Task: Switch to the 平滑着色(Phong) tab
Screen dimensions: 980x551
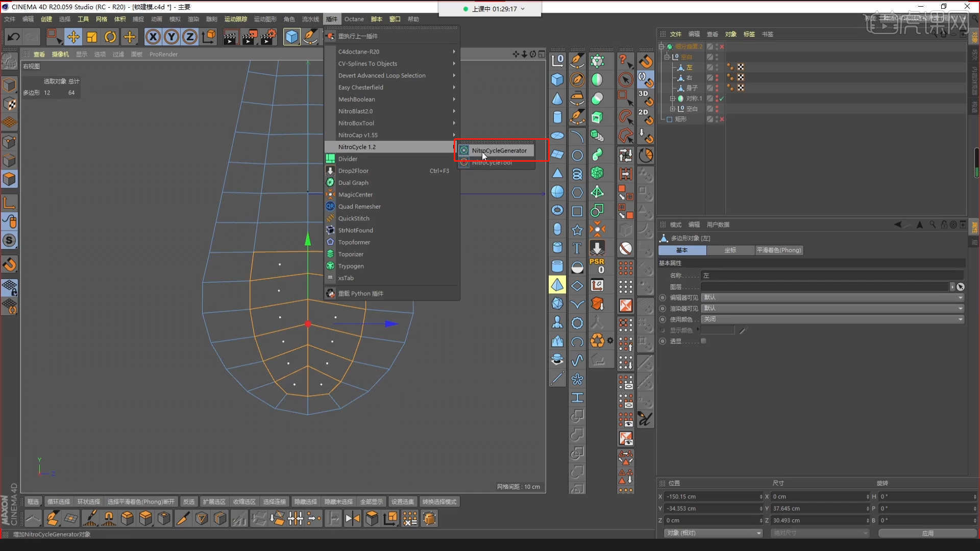Action: coord(779,250)
